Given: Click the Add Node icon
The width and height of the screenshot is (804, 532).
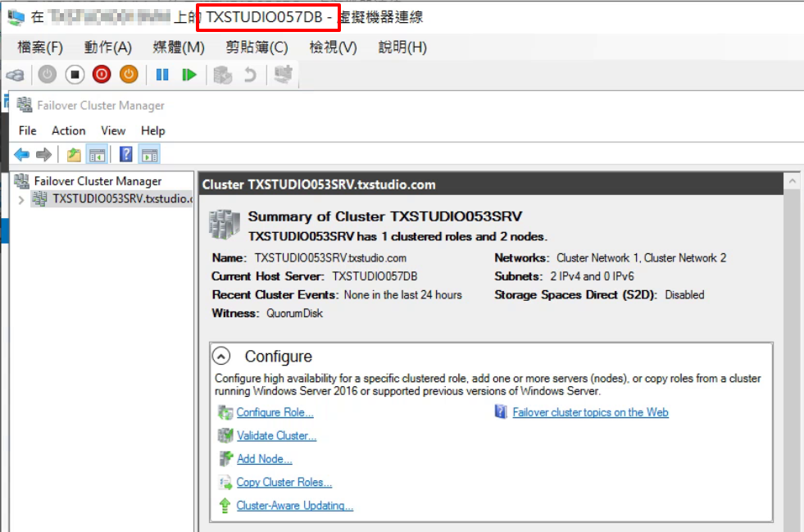Looking at the screenshot, I should tap(225, 458).
